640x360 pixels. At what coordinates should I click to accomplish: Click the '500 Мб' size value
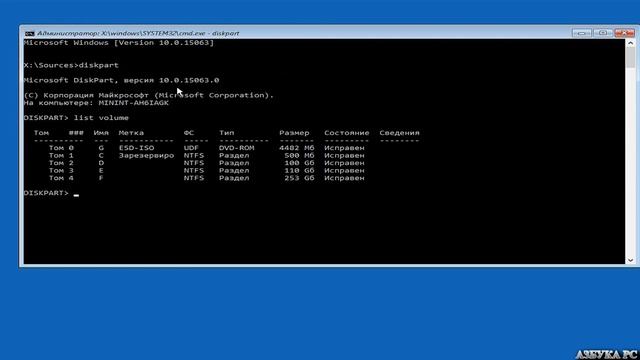click(299, 156)
